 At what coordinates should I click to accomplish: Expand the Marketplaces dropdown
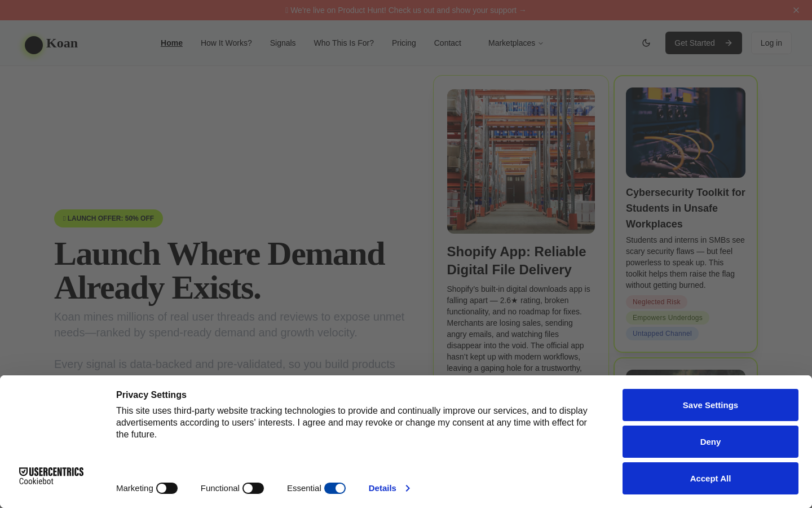click(x=515, y=43)
